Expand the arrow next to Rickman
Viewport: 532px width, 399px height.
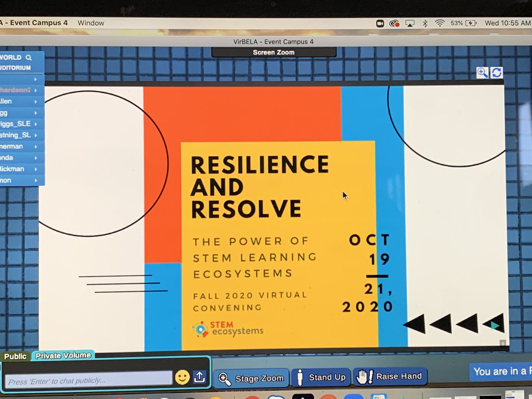coord(35,169)
